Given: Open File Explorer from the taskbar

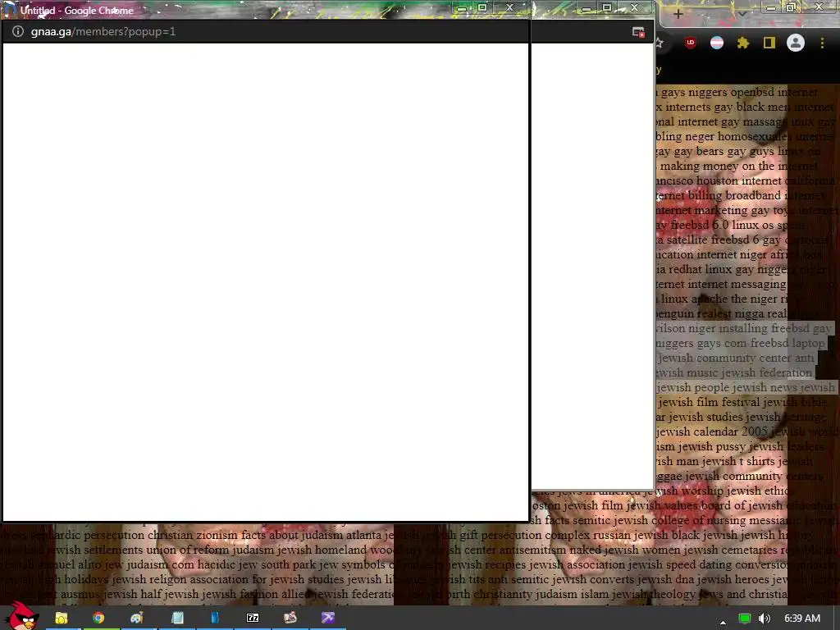Looking at the screenshot, I should [x=61, y=619].
